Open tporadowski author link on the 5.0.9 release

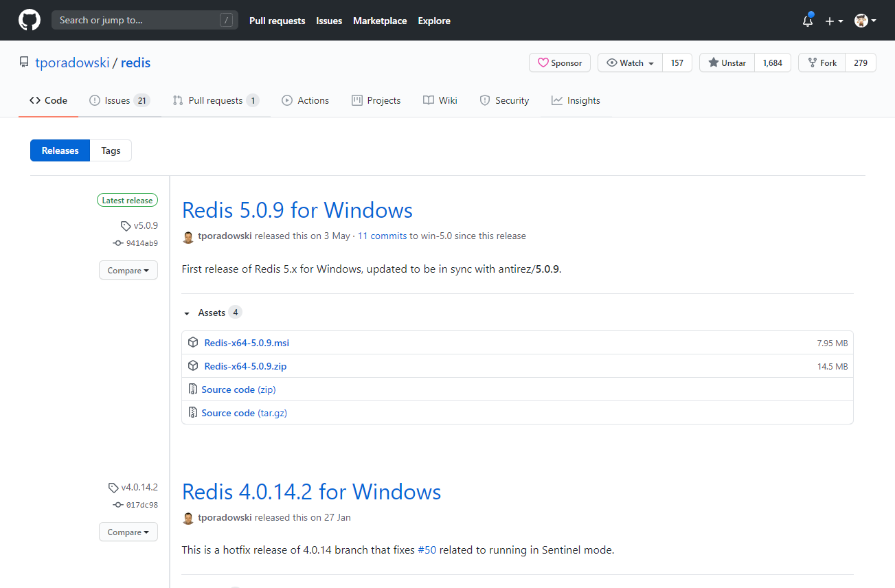tap(225, 236)
